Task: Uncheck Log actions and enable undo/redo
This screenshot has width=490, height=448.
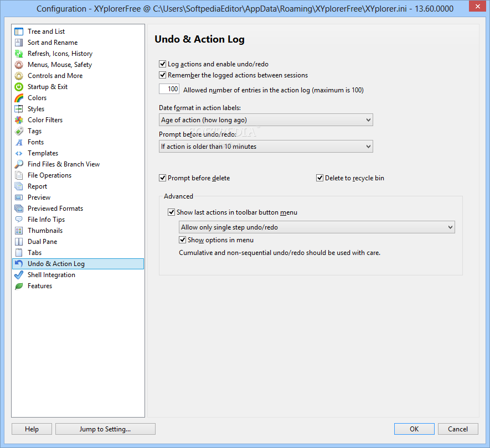Action: (x=162, y=64)
